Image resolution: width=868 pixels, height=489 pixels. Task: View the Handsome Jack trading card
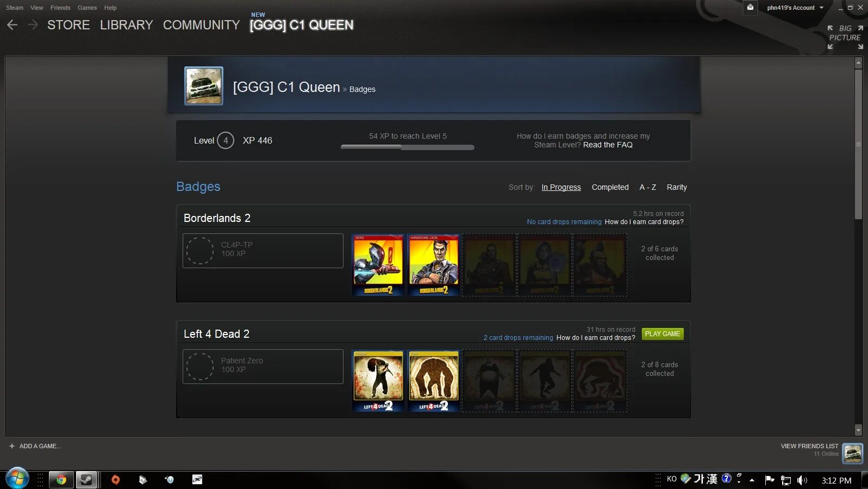point(434,265)
